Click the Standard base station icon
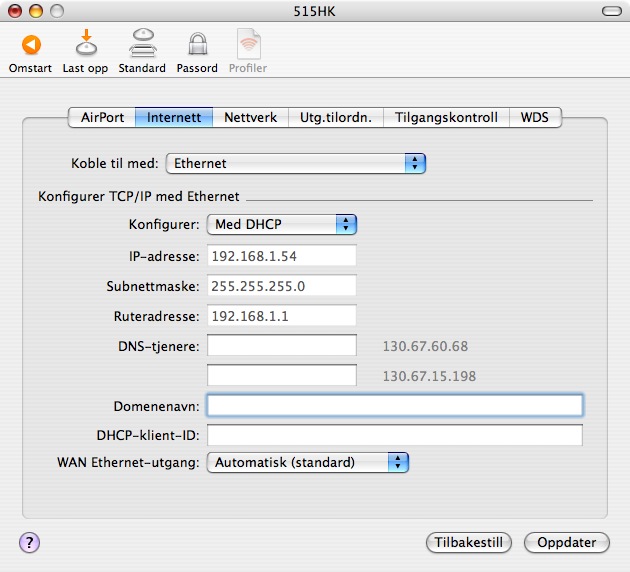Screen dimensions: 630x572 [x=143, y=43]
